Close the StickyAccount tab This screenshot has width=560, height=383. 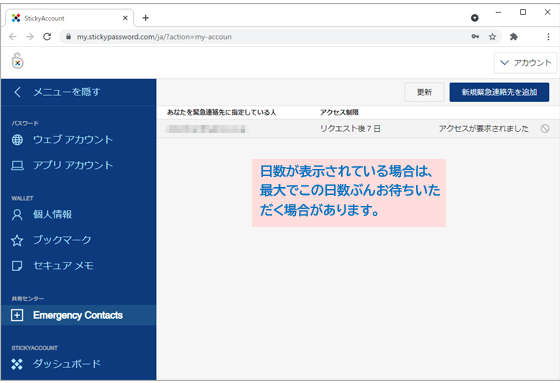click(125, 18)
